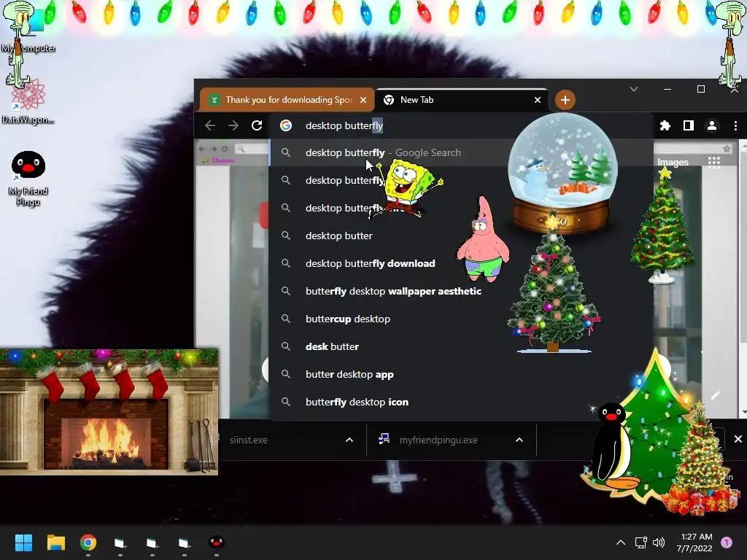Image resolution: width=747 pixels, height=560 pixels.
Task: Open the tab search chevron
Action: tap(634, 89)
